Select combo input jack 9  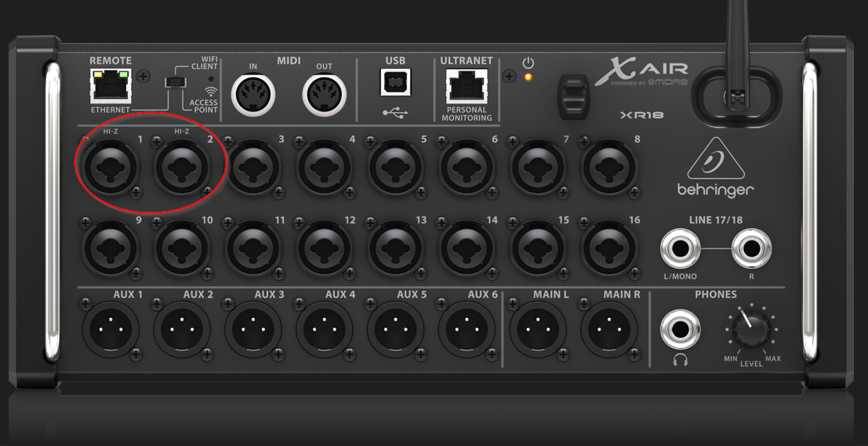(x=111, y=248)
